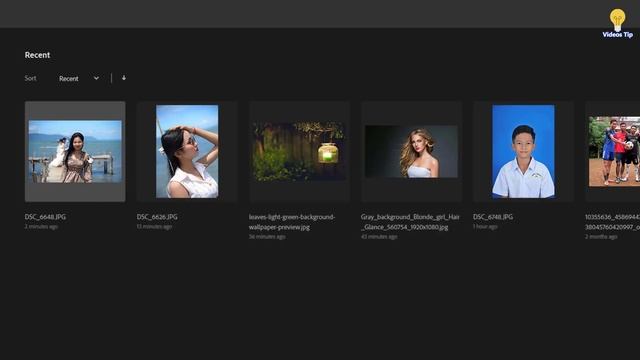Click leaves-light-green-background-wallpaper-preview.jpg file name
This screenshot has width=640, height=360.
coord(292,222)
